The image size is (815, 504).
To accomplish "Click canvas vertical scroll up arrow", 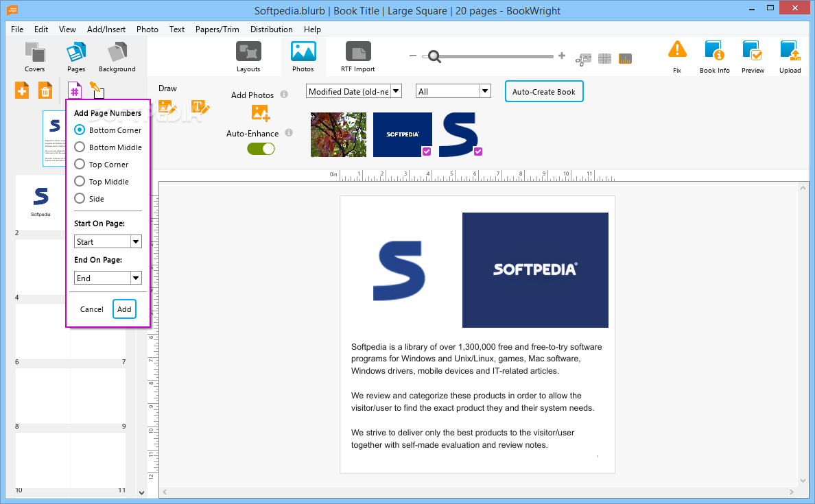I will pos(803,188).
